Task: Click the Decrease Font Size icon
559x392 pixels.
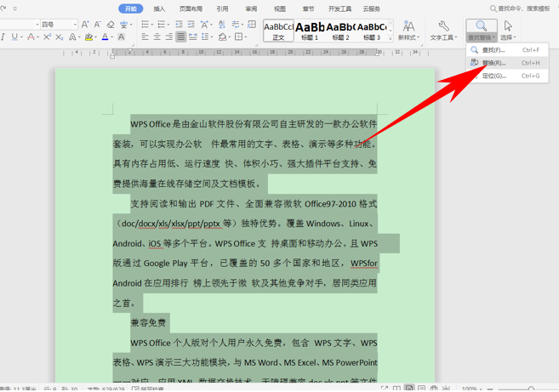Action: [97, 24]
